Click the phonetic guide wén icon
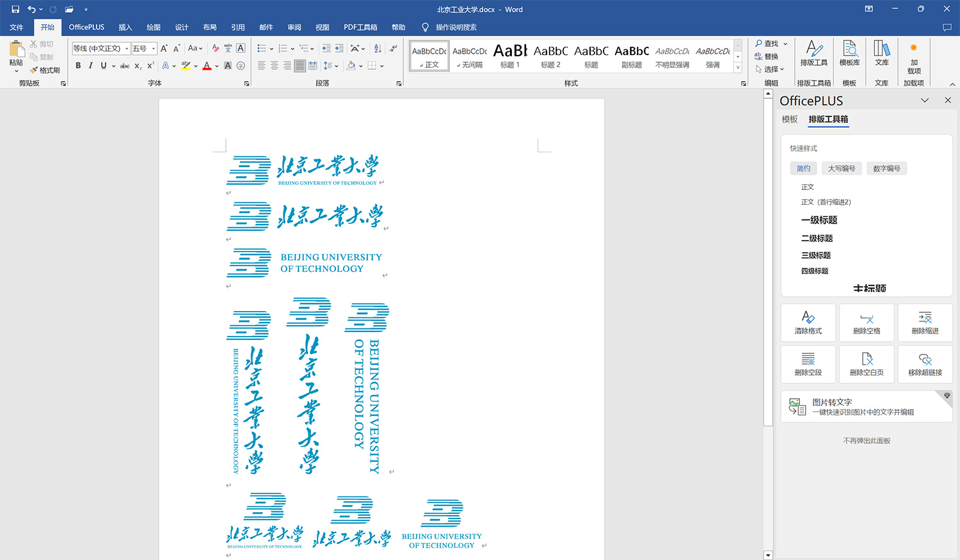Image resolution: width=960 pixels, height=560 pixels. (228, 48)
